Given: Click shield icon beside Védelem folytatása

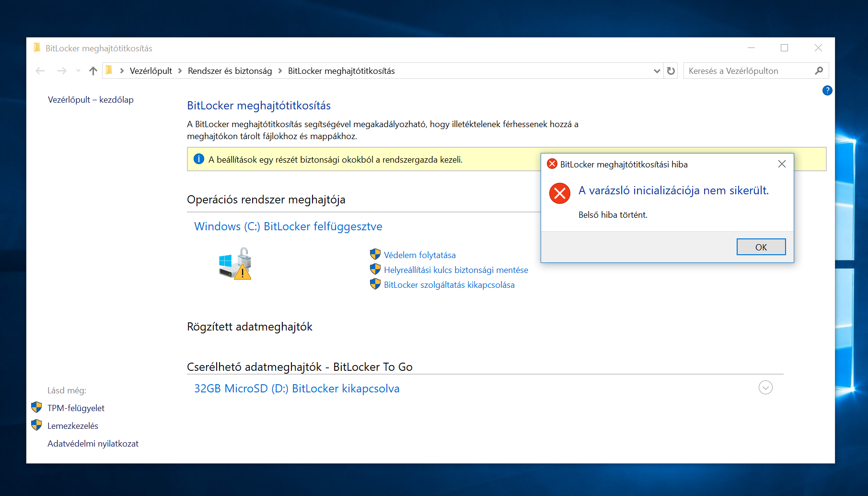Looking at the screenshot, I should (x=375, y=254).
